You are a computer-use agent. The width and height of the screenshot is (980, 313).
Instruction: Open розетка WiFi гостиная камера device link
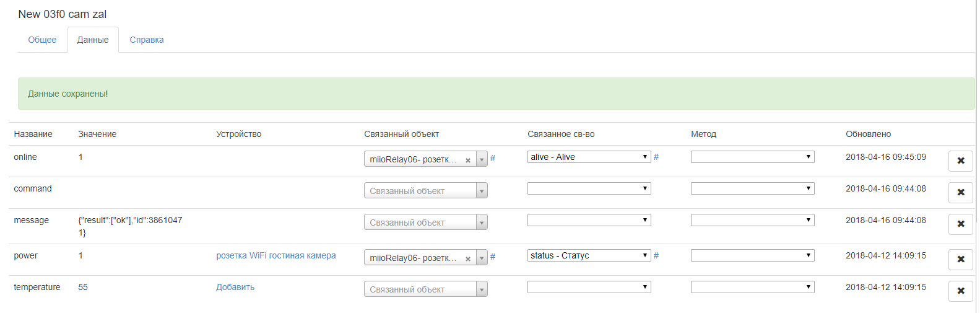pyautogui.click(x=276, y=256)
